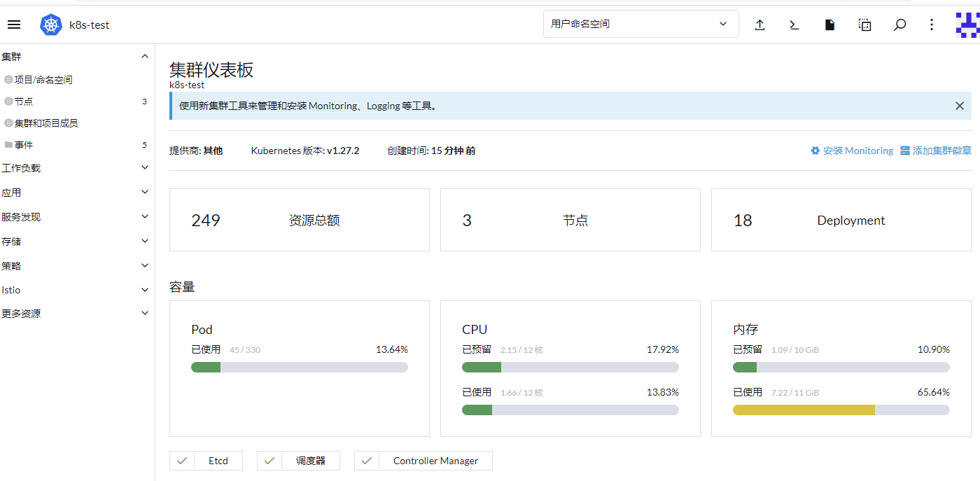Image resolution: width=980 pixels, height=481 pixels.
Task: Click the Pod 已使用 progress bar
Action: click(x=300, y=368)
